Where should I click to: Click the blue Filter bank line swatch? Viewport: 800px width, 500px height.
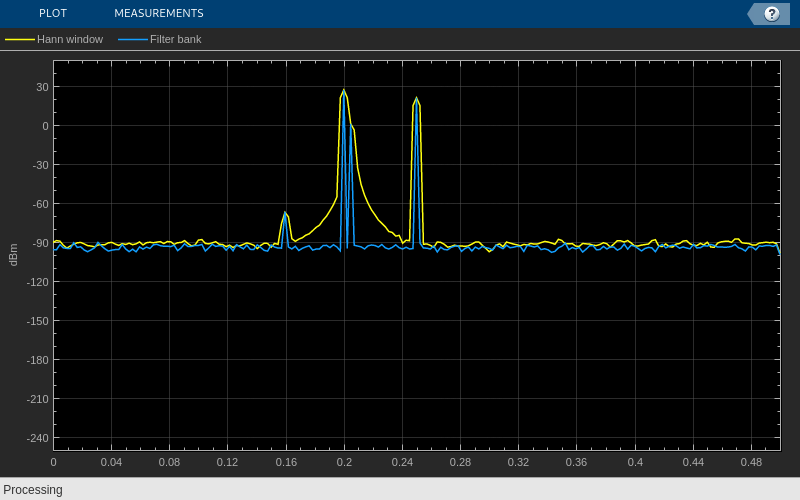[133, 39]
